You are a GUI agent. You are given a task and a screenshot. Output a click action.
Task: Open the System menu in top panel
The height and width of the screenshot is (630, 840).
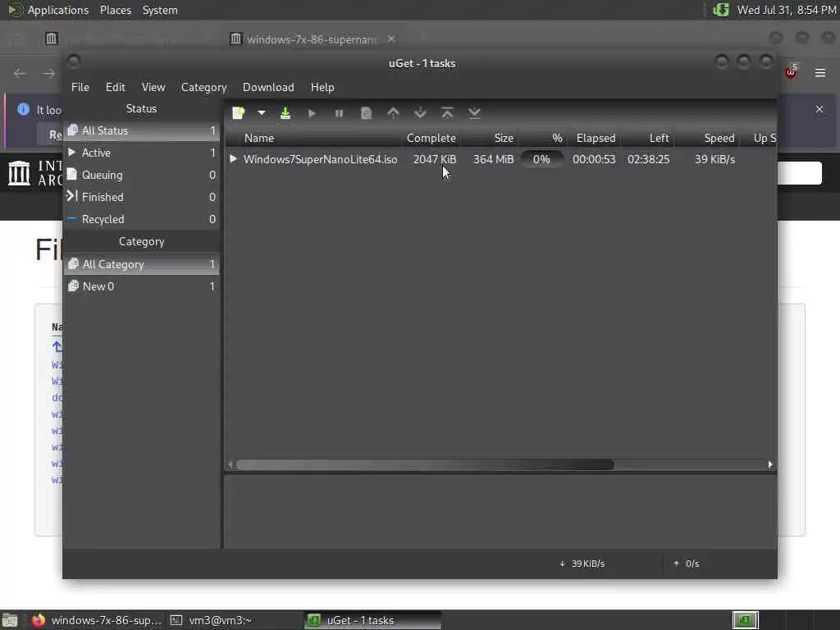(160, 10)
